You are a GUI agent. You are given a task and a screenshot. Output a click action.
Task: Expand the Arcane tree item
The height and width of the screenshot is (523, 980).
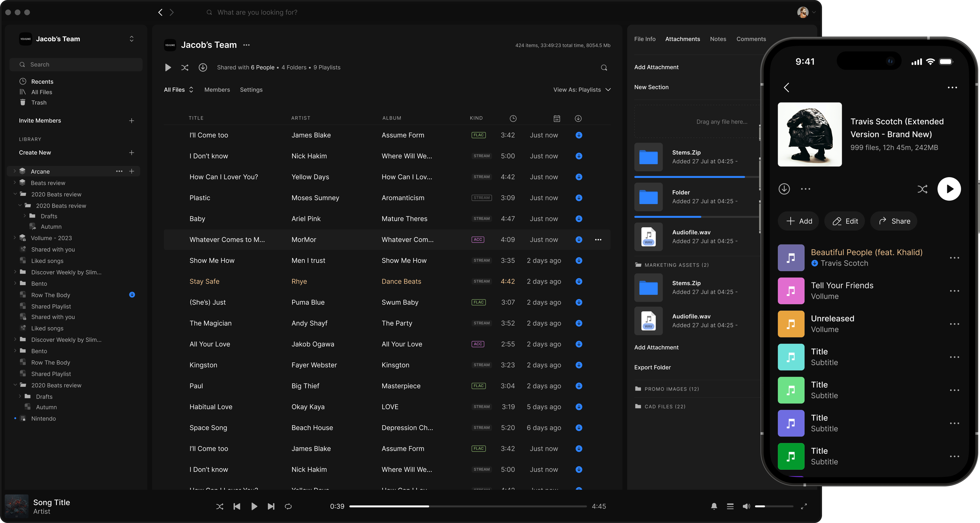click(14, 171)
